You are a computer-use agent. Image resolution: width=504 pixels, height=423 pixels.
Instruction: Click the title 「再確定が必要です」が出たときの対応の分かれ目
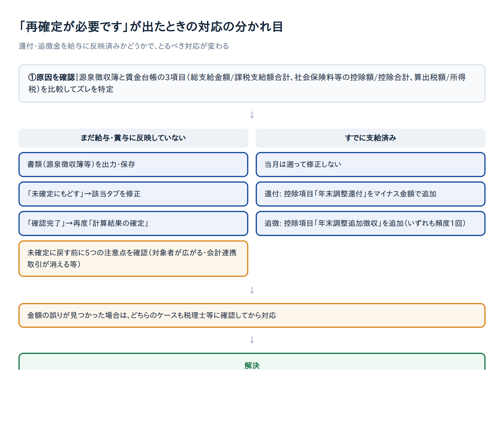[x=151, y=27]
